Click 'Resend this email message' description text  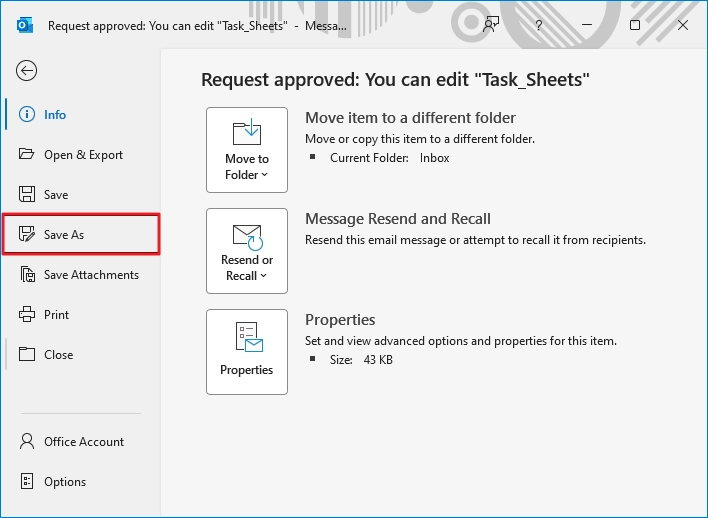[475, 240]
